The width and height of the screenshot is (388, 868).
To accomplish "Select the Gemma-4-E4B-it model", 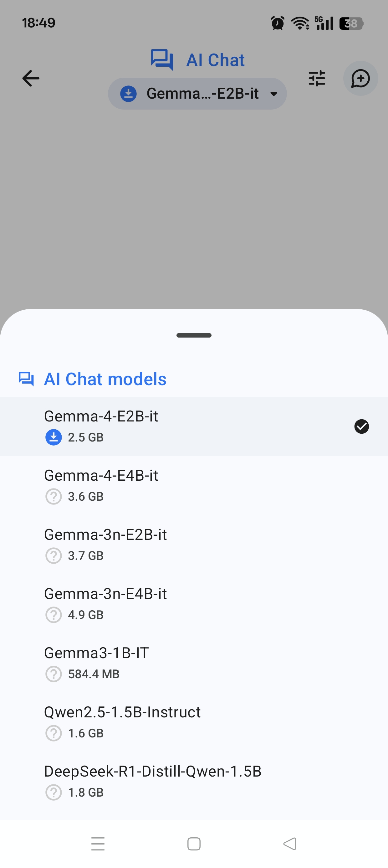I will pyautogui.click(x=194, y=486).
